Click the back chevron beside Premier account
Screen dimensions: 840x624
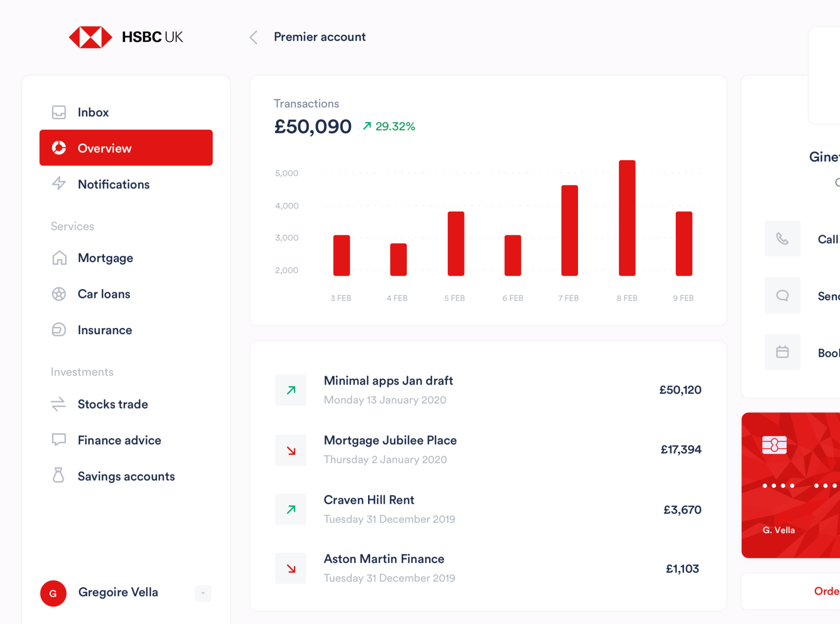pos(253,37)
